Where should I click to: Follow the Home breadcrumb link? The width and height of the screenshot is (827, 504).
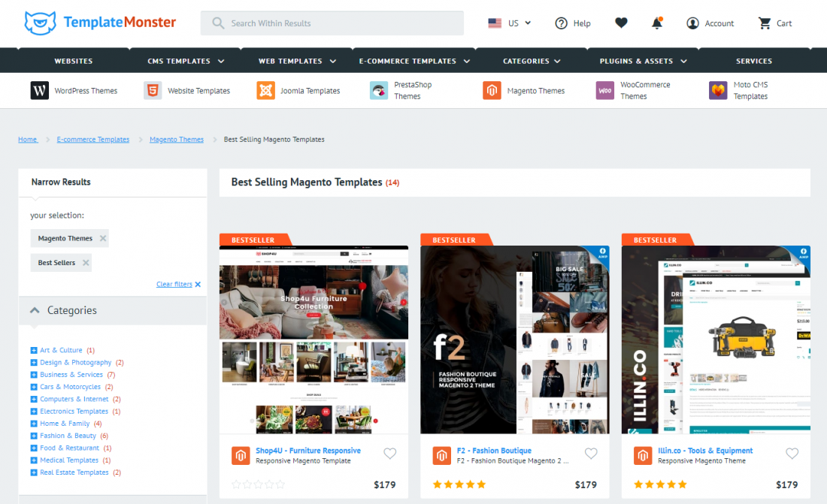tap(27, 139)
